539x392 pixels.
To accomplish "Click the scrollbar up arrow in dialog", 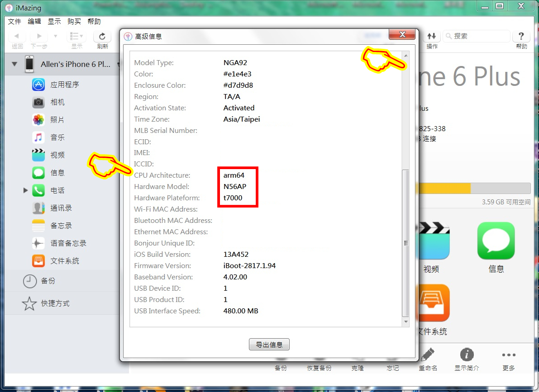I will 405,55.
